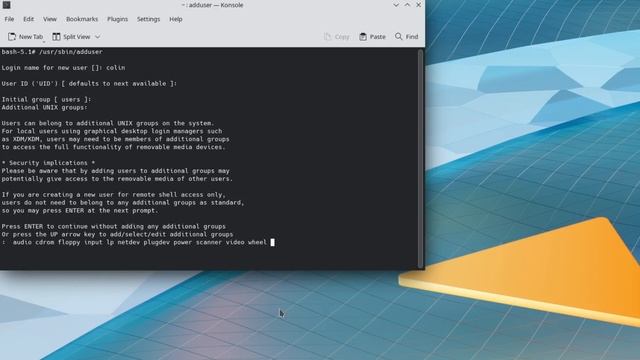Expand the Split View dropdown arrow
The width and height of the screenshot is (640, 360).
tap(98, 37)
